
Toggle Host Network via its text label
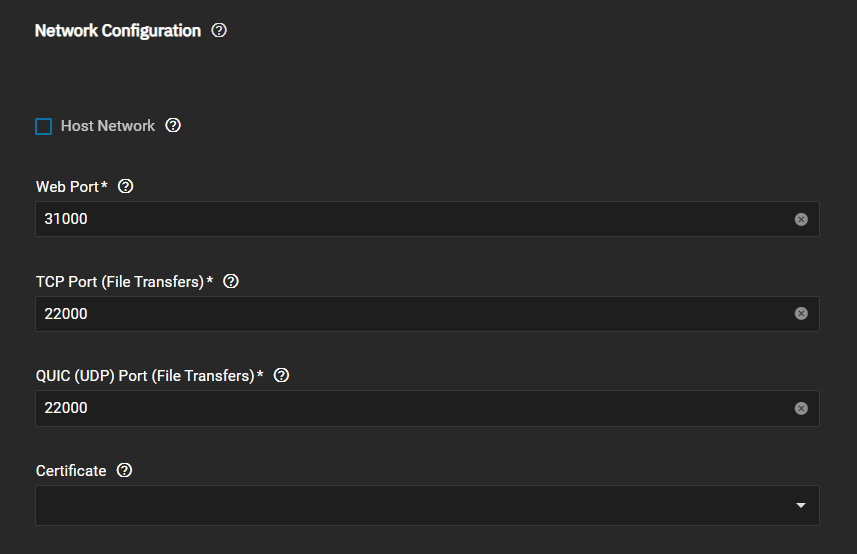point(108,126)
